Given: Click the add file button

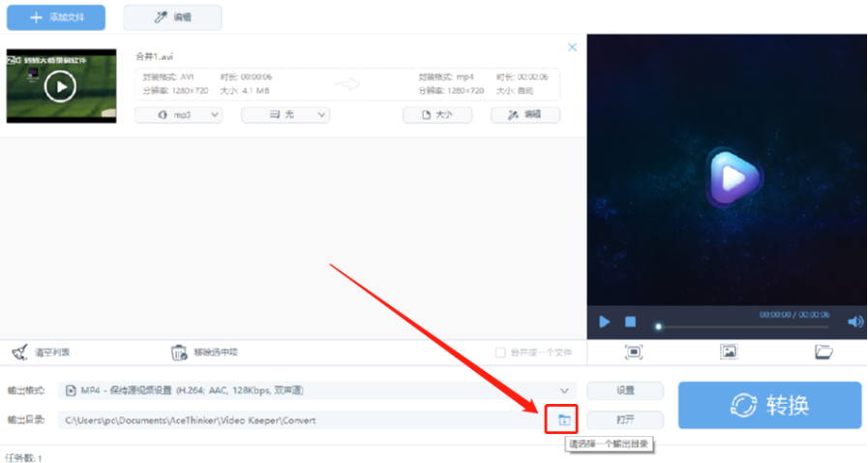Looking at the screenshot, I should pos(56,17).
